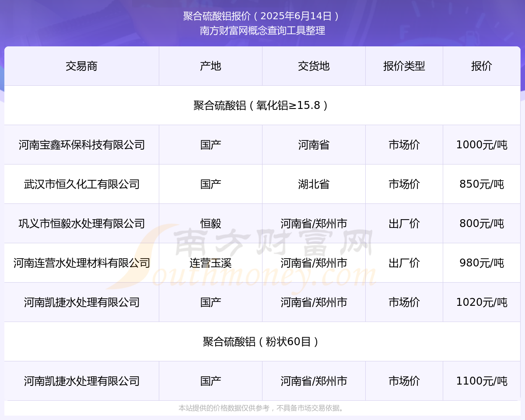Select the 报价类型 column header
The width and height of the screenshot is (525, 420).
pyautogui.click(x=404, y=66)
